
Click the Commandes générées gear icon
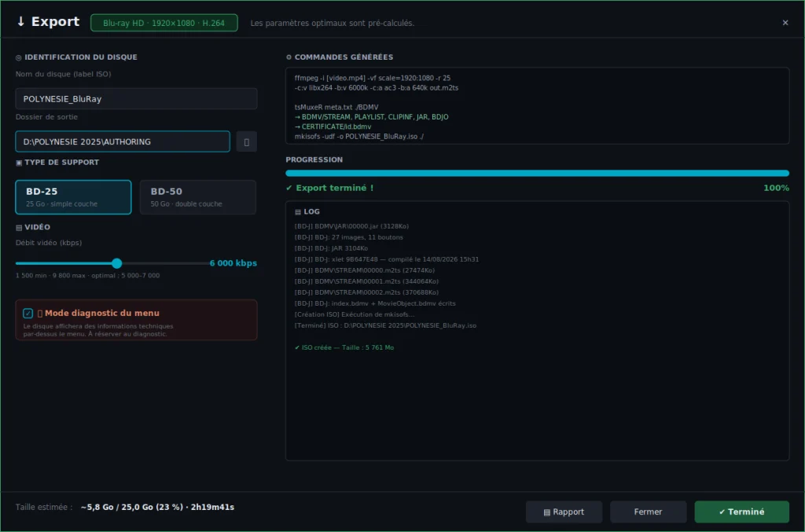point(289,57)
